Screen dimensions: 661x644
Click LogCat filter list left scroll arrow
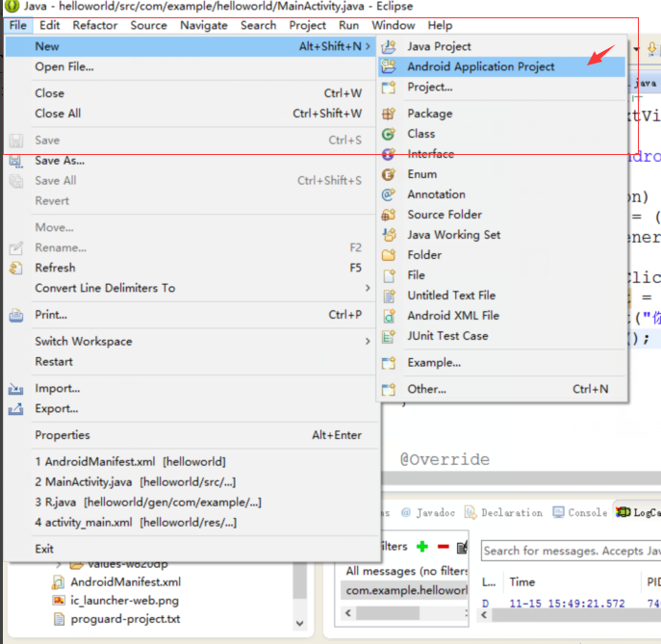(x=348, y=613)
